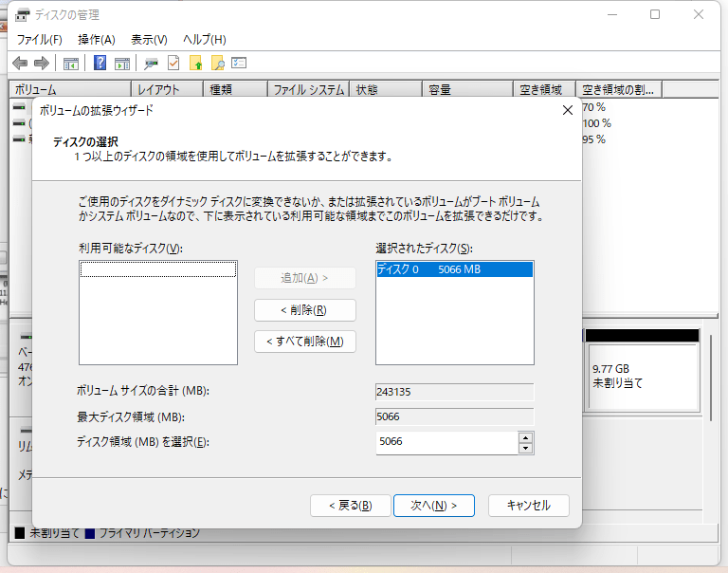The image size is (728, 573).
Task: Click the ディスク領域 (MB) を選択 input field
Action: click(446, 442)
